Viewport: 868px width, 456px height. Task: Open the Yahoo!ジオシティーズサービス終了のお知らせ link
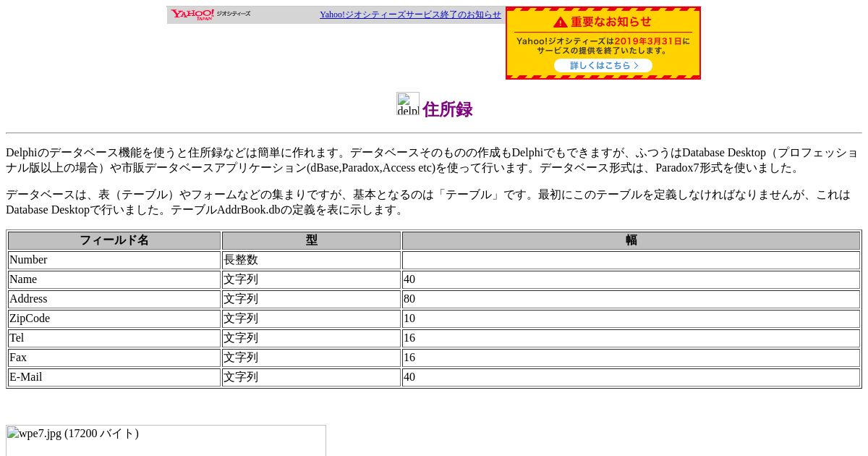point(410,14)
